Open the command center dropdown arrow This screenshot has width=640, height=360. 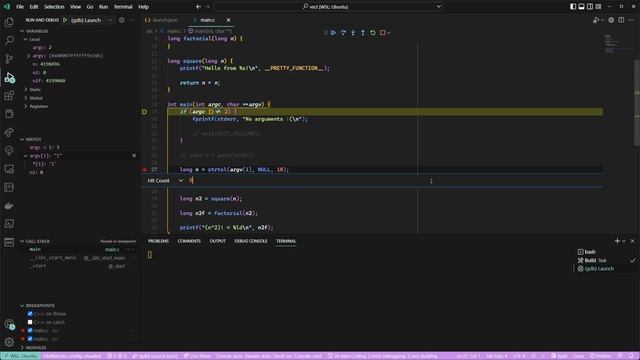(439, 7)
